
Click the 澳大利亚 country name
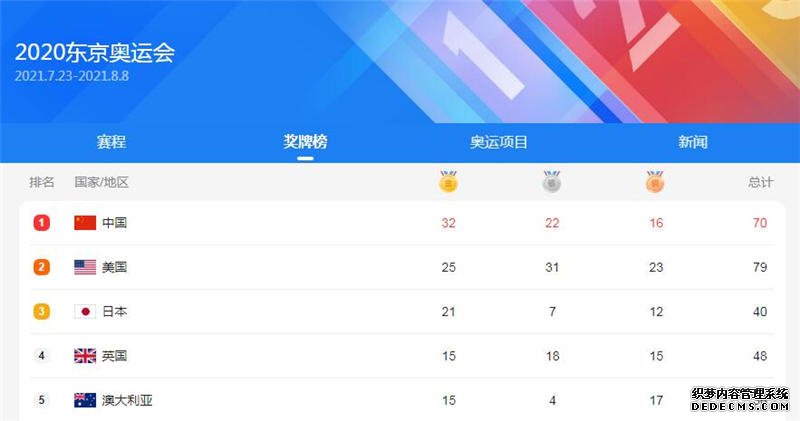click(x=127, y=400)
